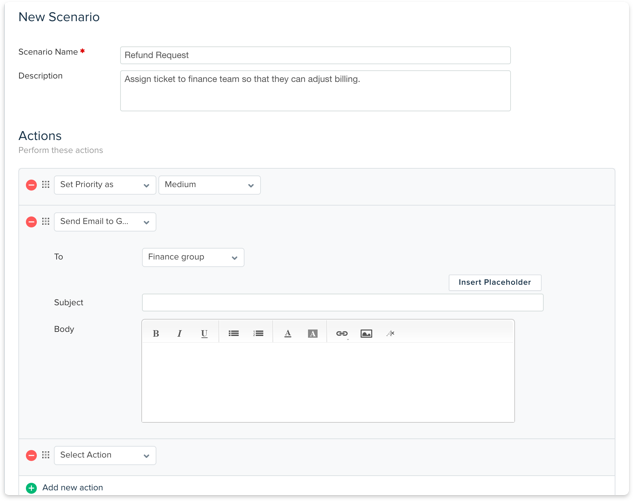Toggle underline formatting in body editor
Viewport: 633px width, 501px height.
pos(204,333)
